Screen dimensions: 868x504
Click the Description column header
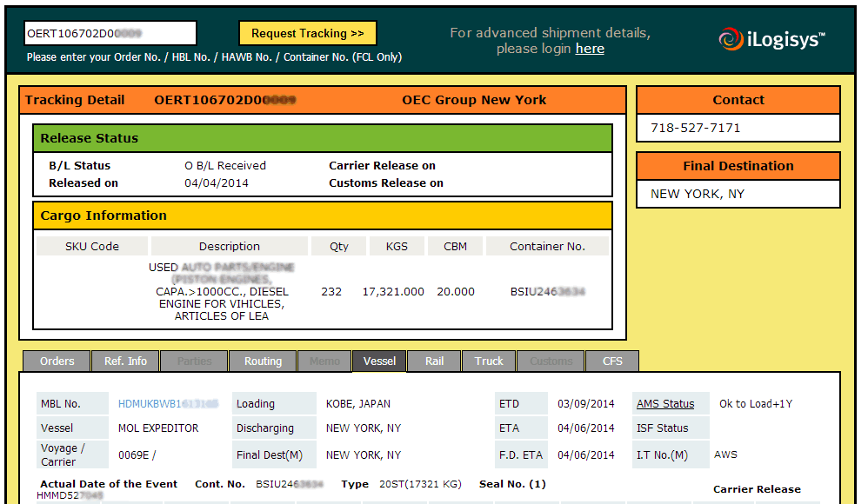[x=230, y=246]
